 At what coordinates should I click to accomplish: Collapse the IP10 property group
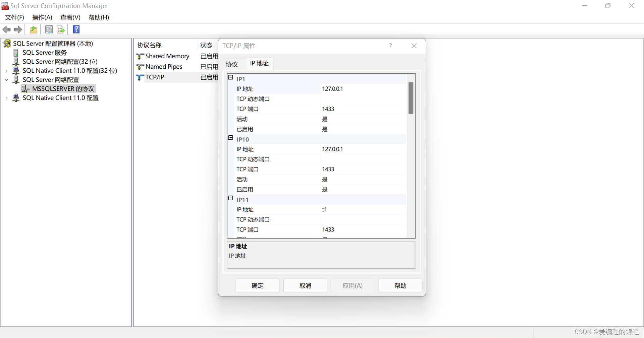point(230,138)
